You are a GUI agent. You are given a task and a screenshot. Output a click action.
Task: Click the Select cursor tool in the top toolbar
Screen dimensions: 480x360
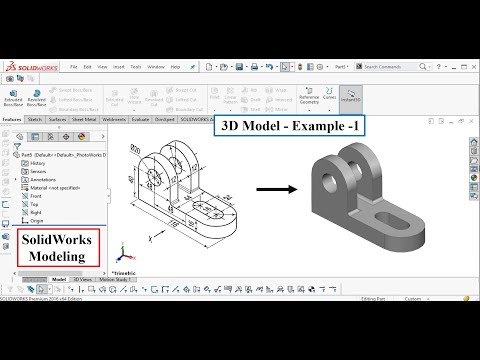tap(284, 67)
